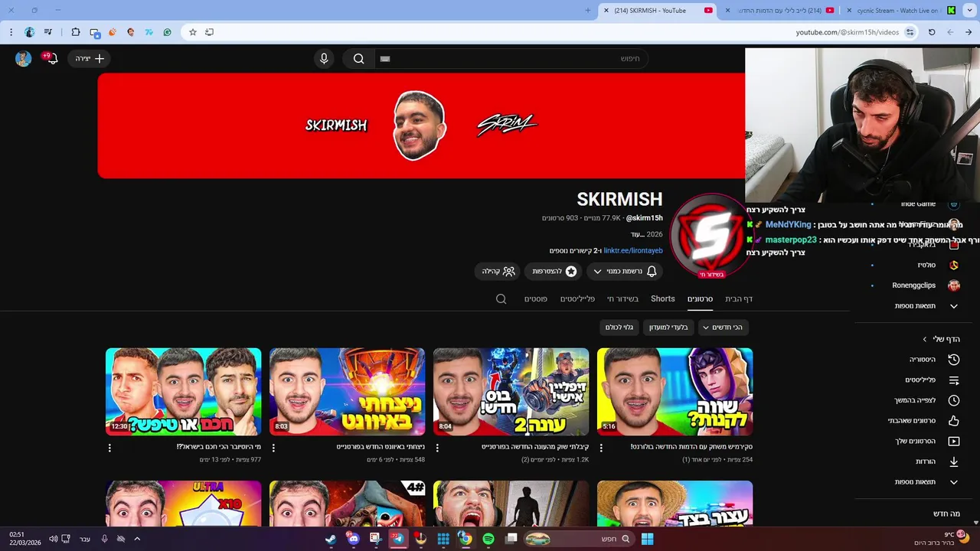This screenshot has width=980, height=551.
Task: Open Spotify from the taskbar
Action: click(488, 539)
